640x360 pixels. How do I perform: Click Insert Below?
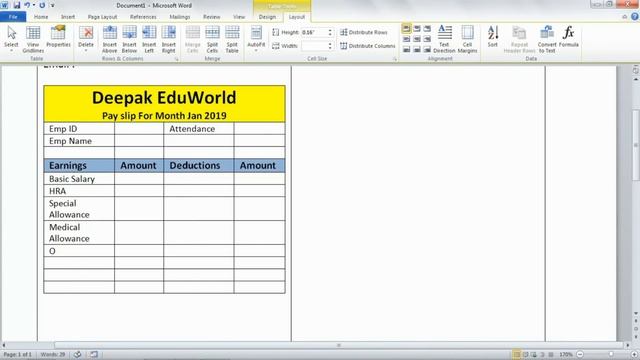[x=129, y=39]
